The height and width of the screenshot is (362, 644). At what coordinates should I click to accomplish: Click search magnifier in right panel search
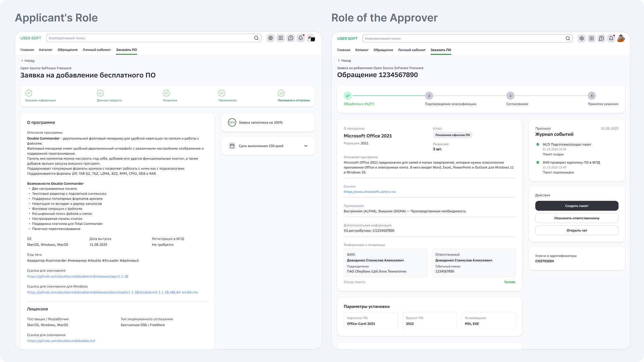tap(568, 39)
